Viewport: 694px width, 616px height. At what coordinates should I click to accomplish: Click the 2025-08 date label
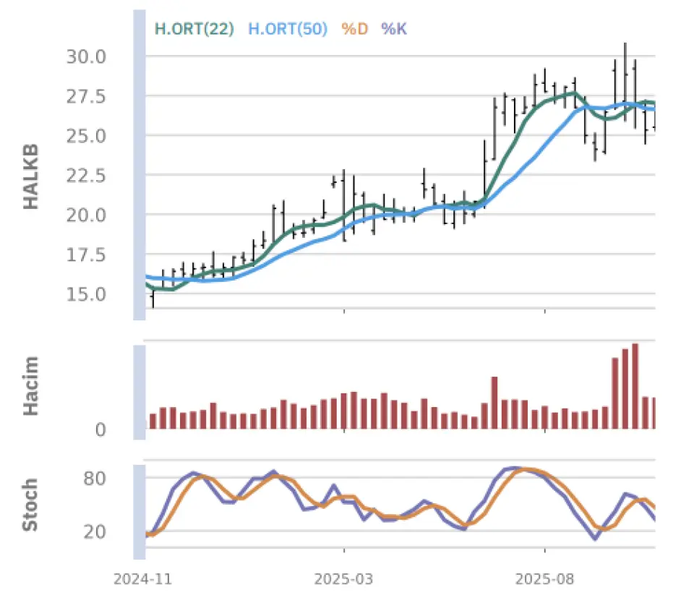[544, 580]
